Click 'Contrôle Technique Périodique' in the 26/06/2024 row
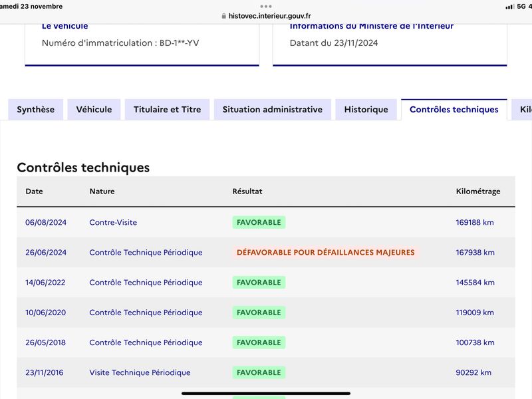Viewport: 532px width, 399px height. pos(146,253)
